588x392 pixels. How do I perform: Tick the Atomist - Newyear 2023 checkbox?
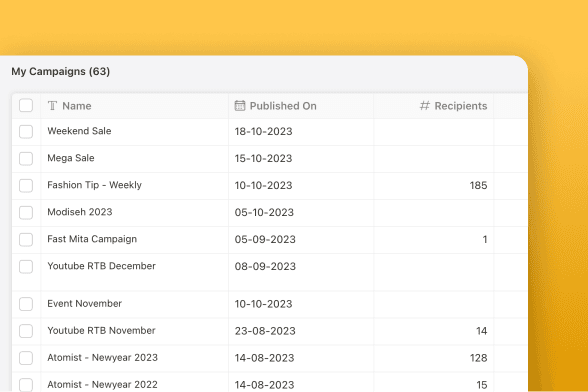pos(26,358)
